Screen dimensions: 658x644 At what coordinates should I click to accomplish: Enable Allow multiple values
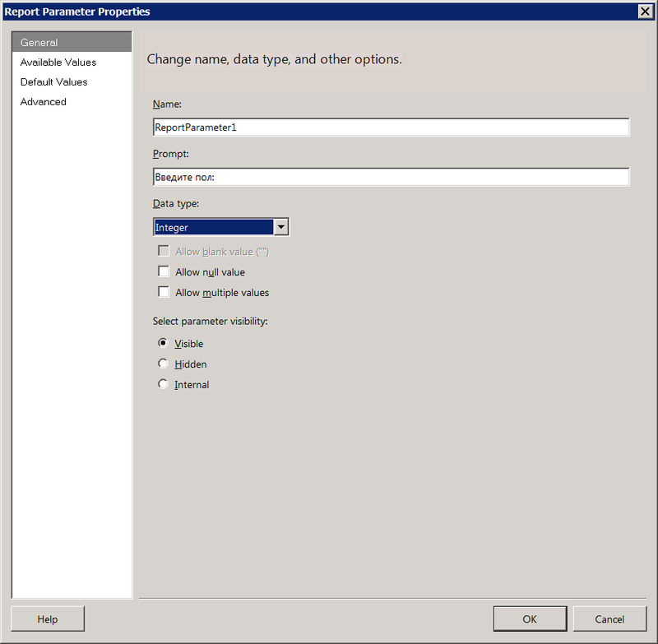(164, 292)
